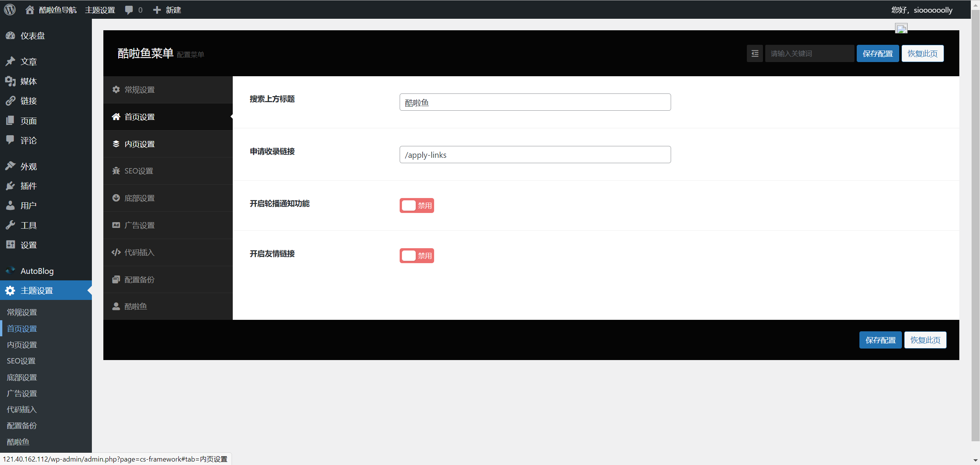Expand the AutoBlog sidebar menu
Image resolution: width=980 pixels, height=465 pixels.
pyautogui.click(x=36, y=271)
